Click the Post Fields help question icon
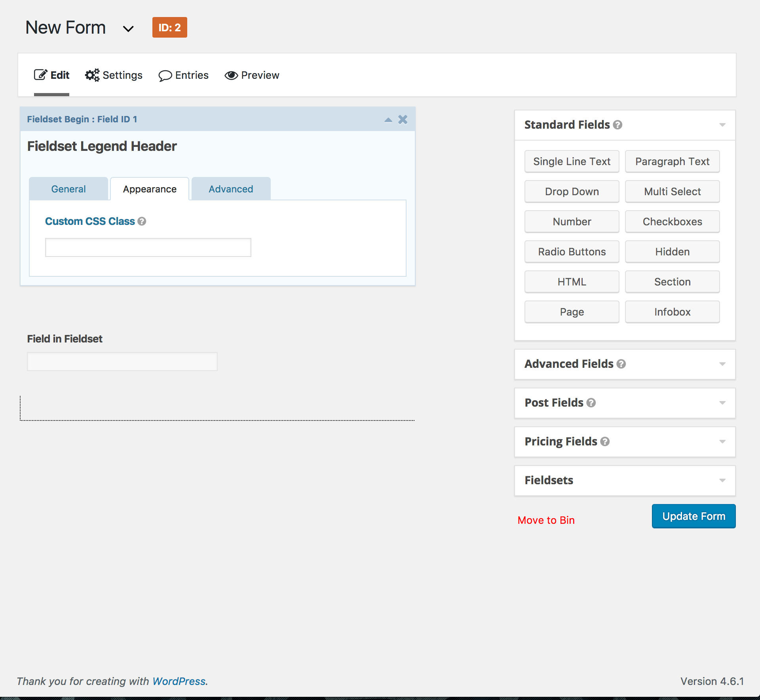Image resolution: width=760 pixels, height=700 pixels. [591, 403]
